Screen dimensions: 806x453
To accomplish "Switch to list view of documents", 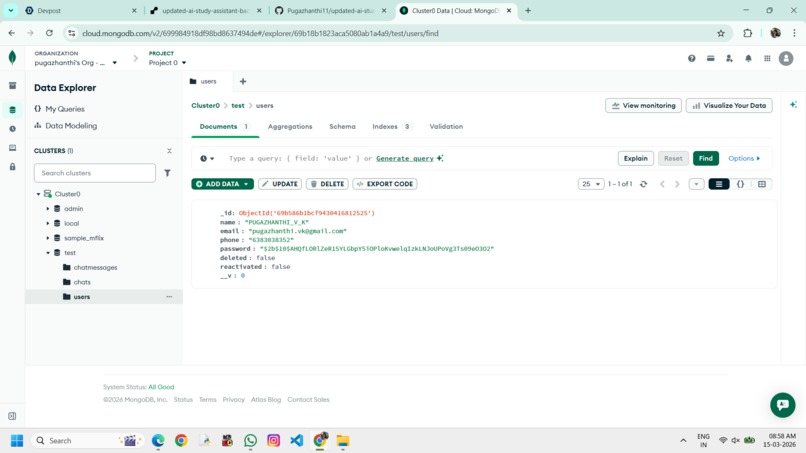I will pyautogui.click(x=719, y=184).
